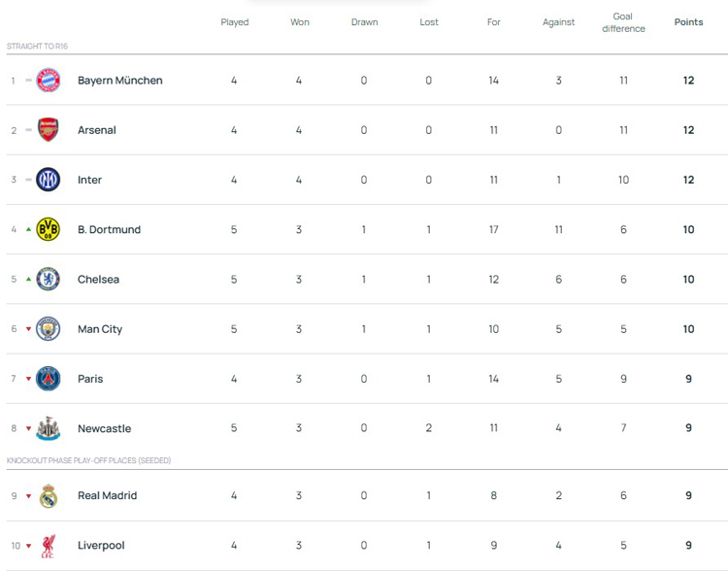Click the Liverpool LFC crest

click(48, 546)
